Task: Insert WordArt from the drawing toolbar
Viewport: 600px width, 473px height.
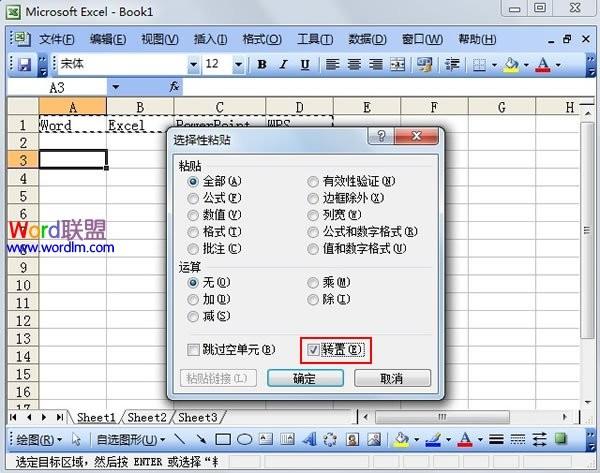Action: (x=310, y=439)
